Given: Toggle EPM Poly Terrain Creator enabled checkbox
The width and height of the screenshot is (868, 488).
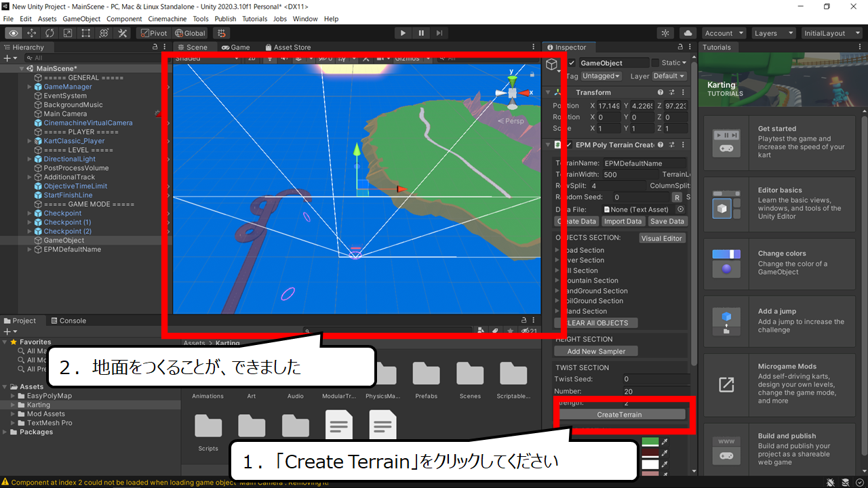Looking at the screenshot, I should 569,145.
